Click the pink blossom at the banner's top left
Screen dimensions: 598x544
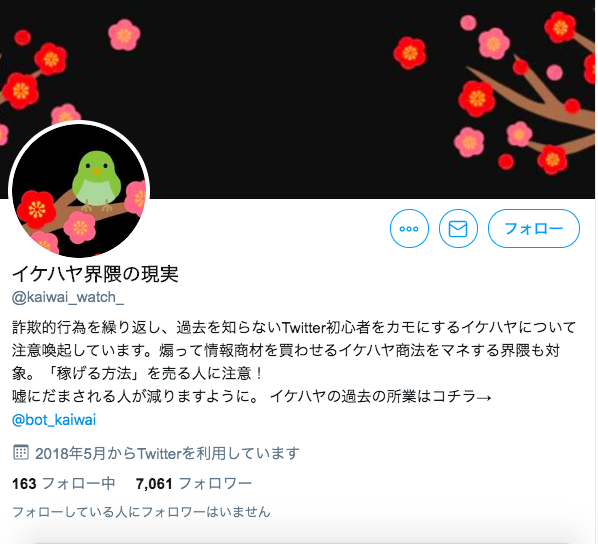pyautogui.click(x=124, y=35)
